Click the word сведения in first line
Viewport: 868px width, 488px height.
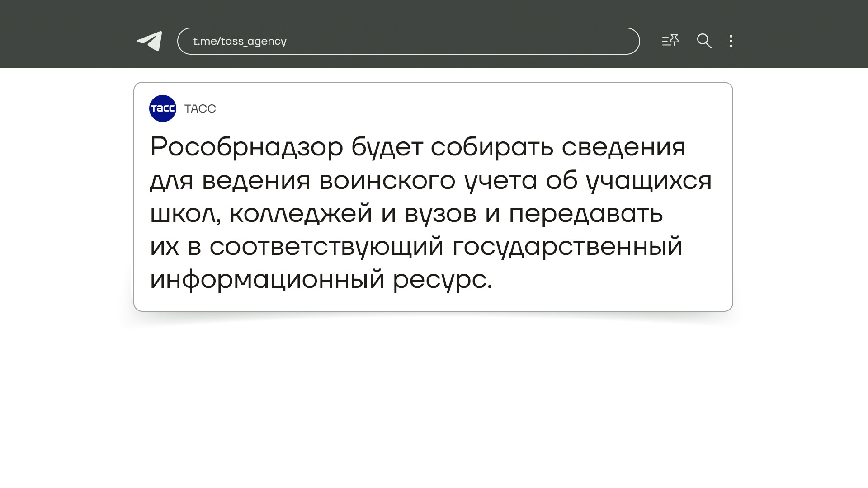pos(623,147)
